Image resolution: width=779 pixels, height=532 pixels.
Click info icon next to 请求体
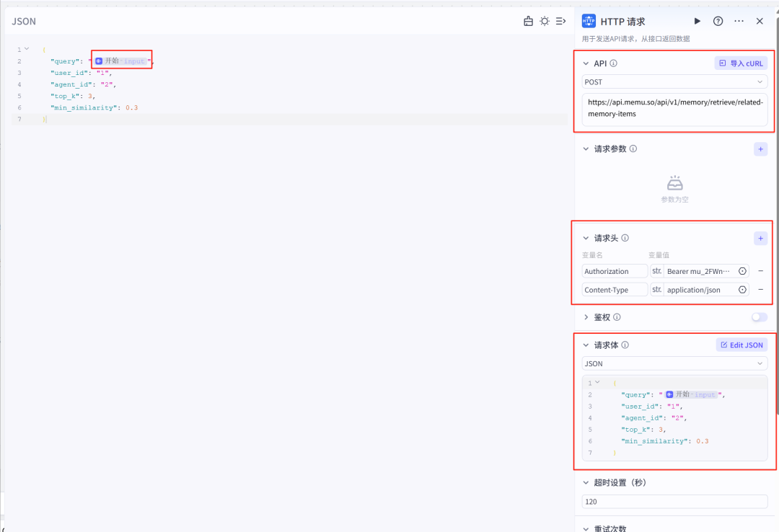(x=625, y=345)
